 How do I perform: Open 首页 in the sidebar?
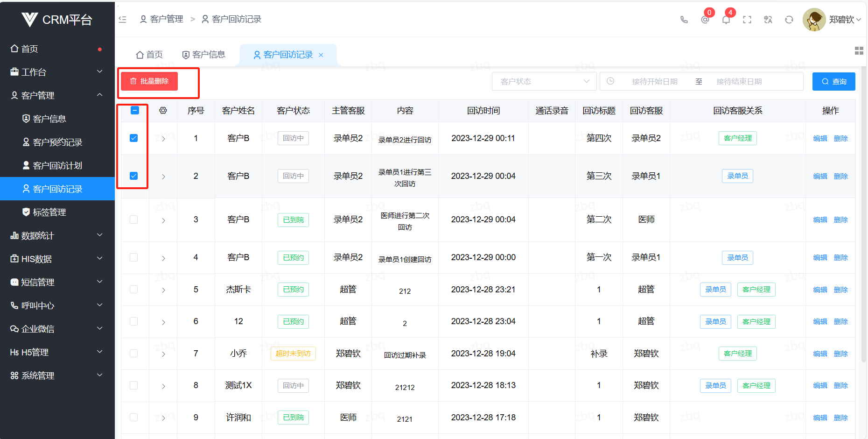[57, 49]
